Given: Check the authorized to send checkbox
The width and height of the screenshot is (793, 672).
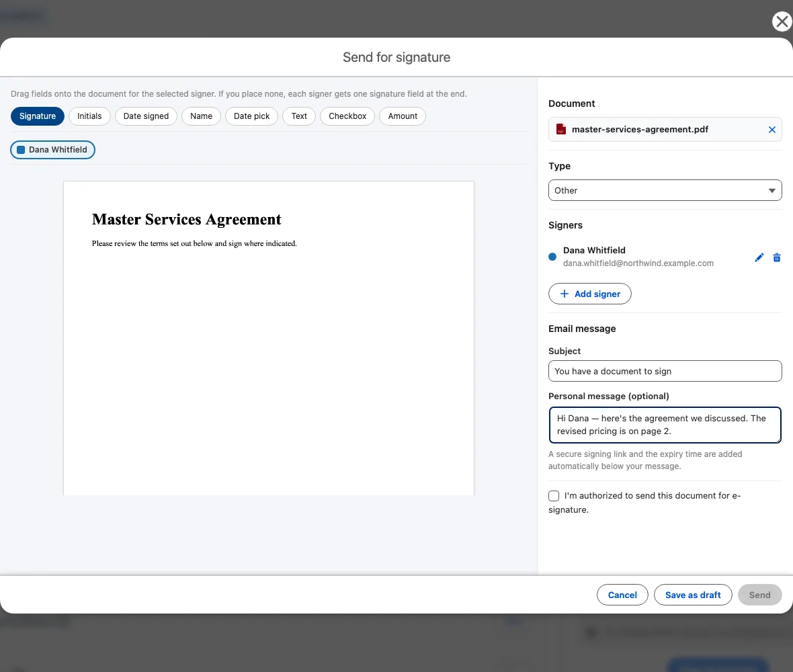Looking at the screenshot, I should [554, 496].
